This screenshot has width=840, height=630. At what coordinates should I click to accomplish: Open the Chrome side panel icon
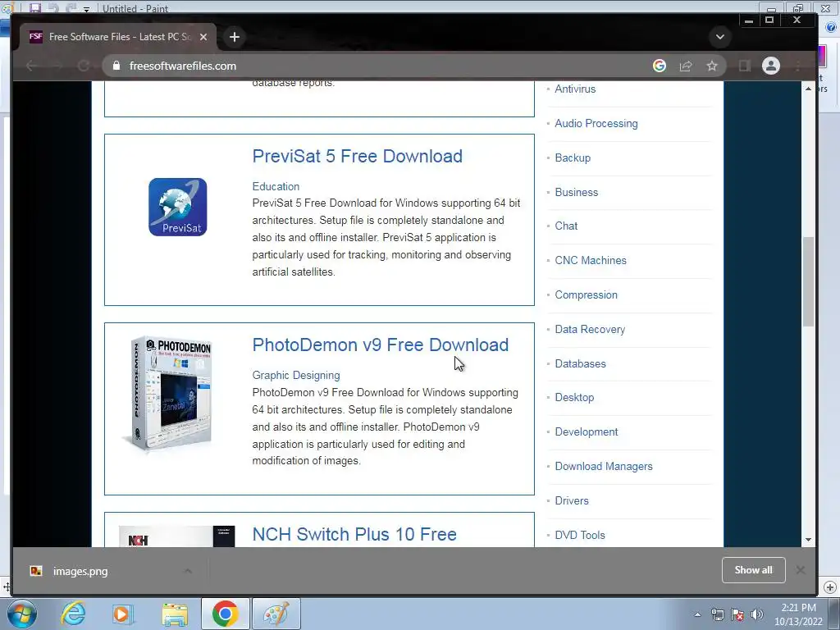[x=744, y=66]
